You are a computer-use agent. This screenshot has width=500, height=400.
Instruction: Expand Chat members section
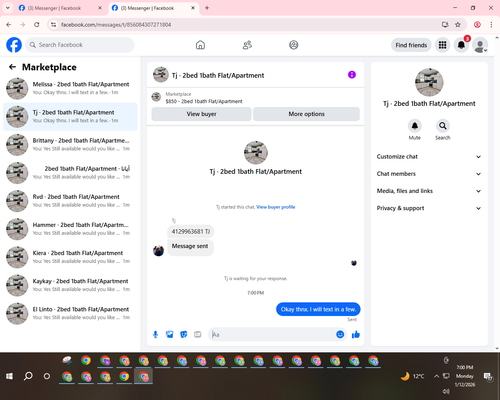pyautogui.click(x=429, y=174)
